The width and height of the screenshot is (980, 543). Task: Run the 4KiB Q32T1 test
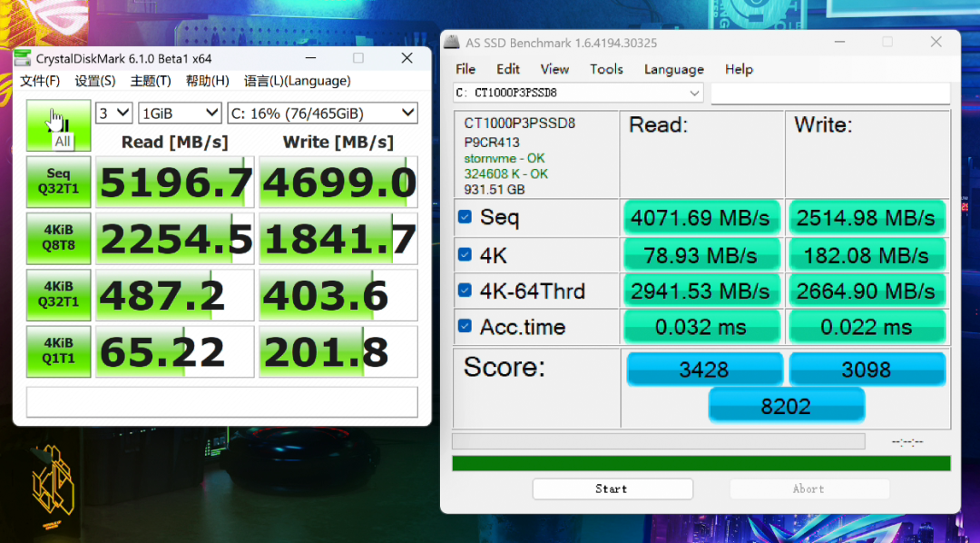point(58,294)
